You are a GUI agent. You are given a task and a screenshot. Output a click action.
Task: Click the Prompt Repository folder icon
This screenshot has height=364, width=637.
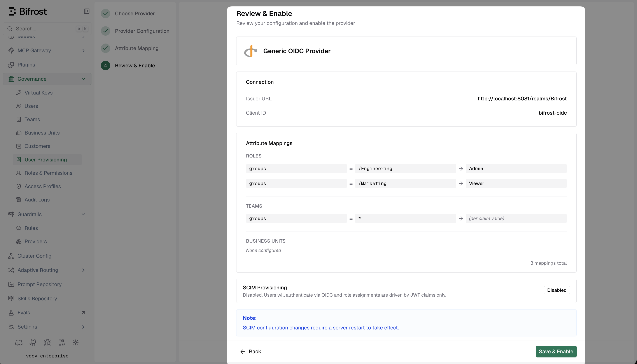pyautogui.click(x=11, y=284)
